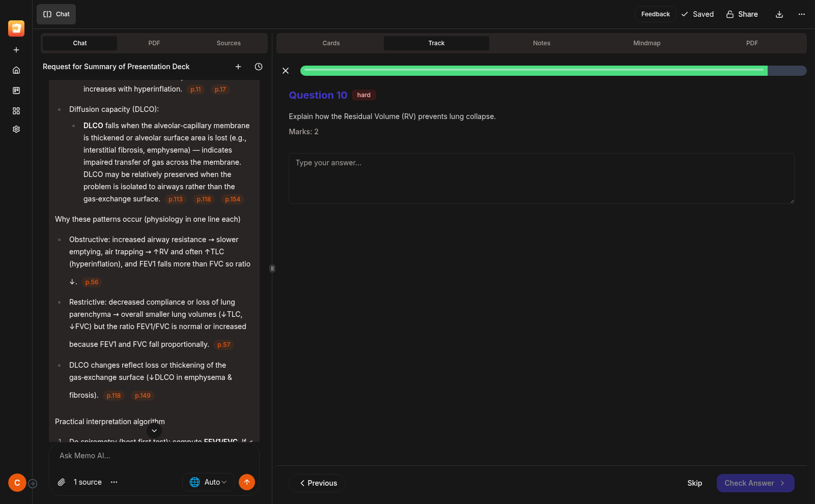This screenshot has height=504, width=815.
Task: Open chat history clock icon
Action: pos(259,67)
